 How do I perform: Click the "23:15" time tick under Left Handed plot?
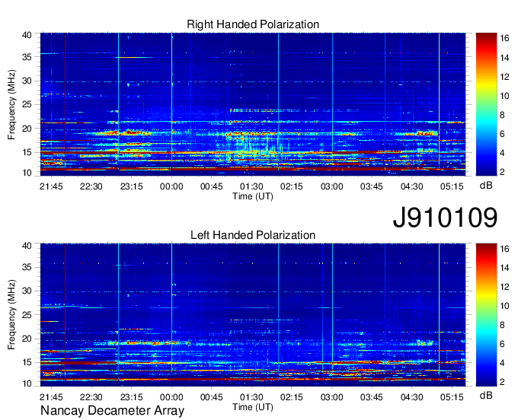tap(132, 397)
